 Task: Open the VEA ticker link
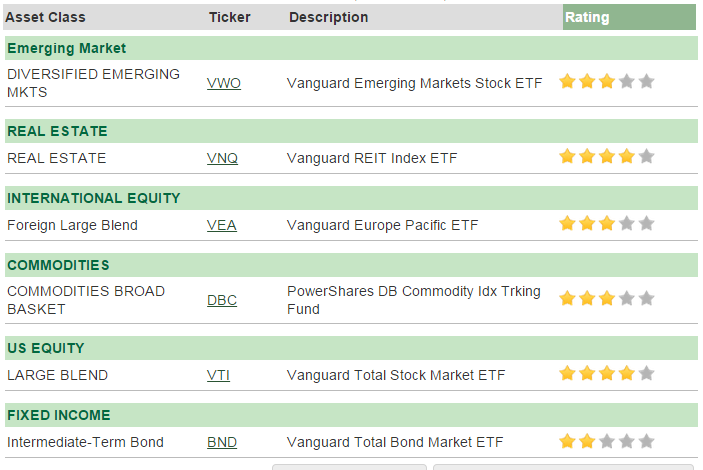tap(221, 225)
